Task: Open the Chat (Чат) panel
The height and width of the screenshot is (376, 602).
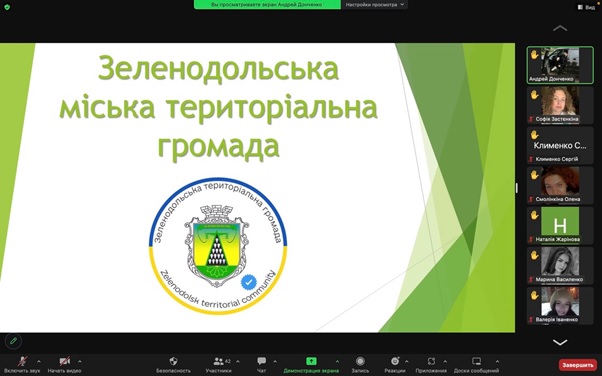Action: click(x=261, y=361)
